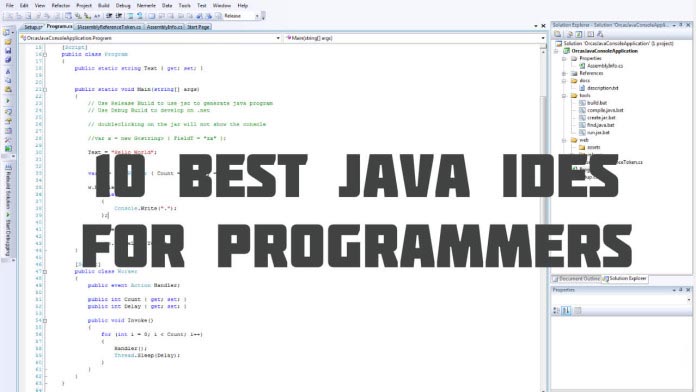Switch to the Program.cs tab

[59, 27]
